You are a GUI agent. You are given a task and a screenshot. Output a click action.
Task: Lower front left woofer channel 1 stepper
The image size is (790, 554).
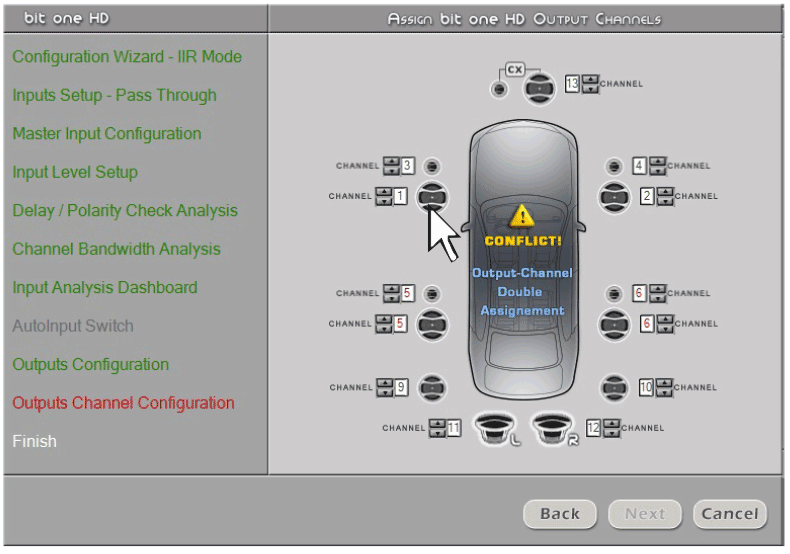[x=383, y=201]
